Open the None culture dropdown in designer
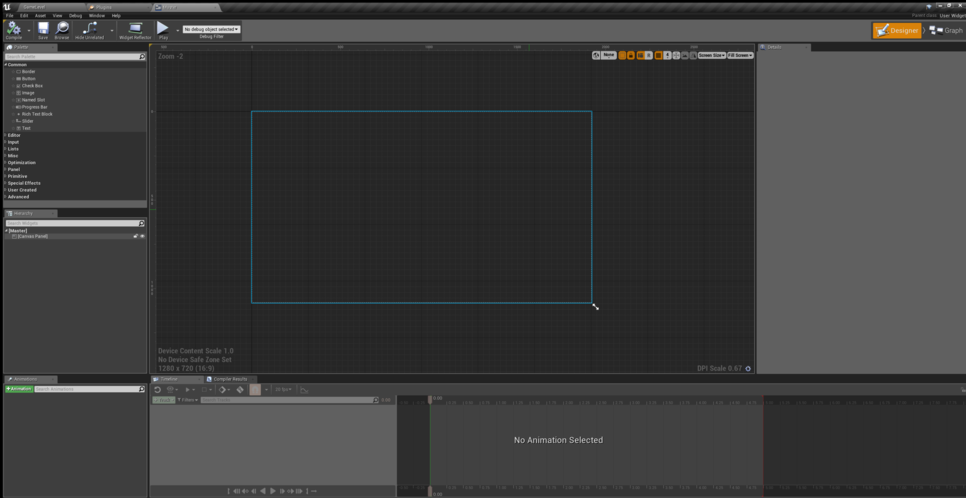 pyautogui.click(x=609, y=55)
